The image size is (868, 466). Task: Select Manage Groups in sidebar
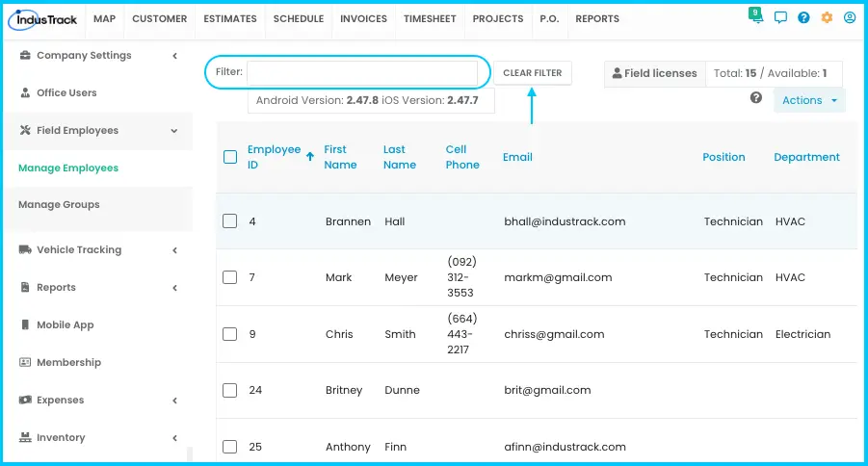(x=59, y=205)
